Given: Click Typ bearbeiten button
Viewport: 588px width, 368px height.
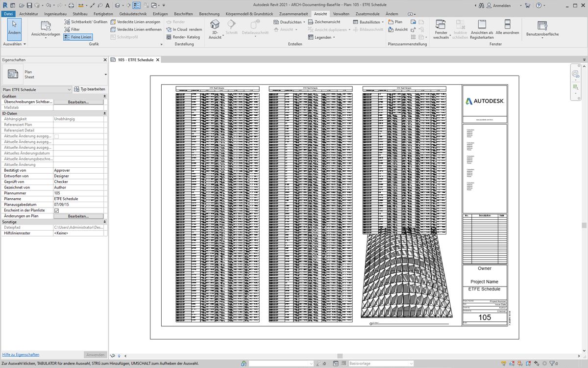Looking at the screenshot, I should tap(90, 89).
